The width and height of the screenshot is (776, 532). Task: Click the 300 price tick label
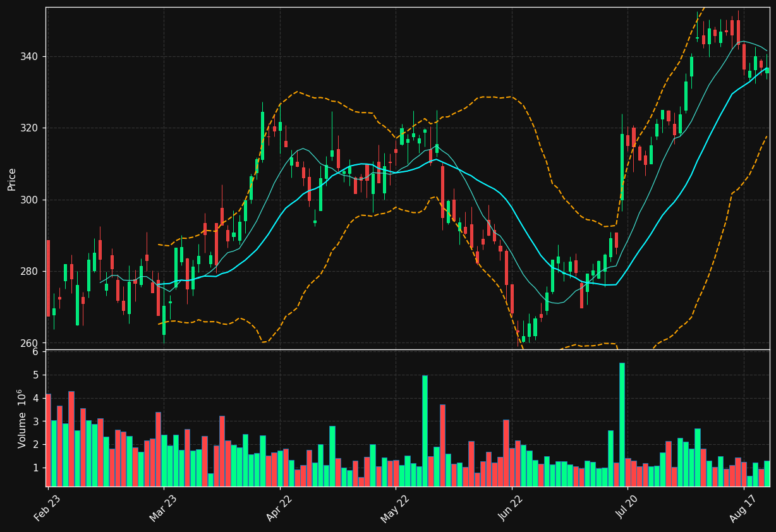coord(28,200)
